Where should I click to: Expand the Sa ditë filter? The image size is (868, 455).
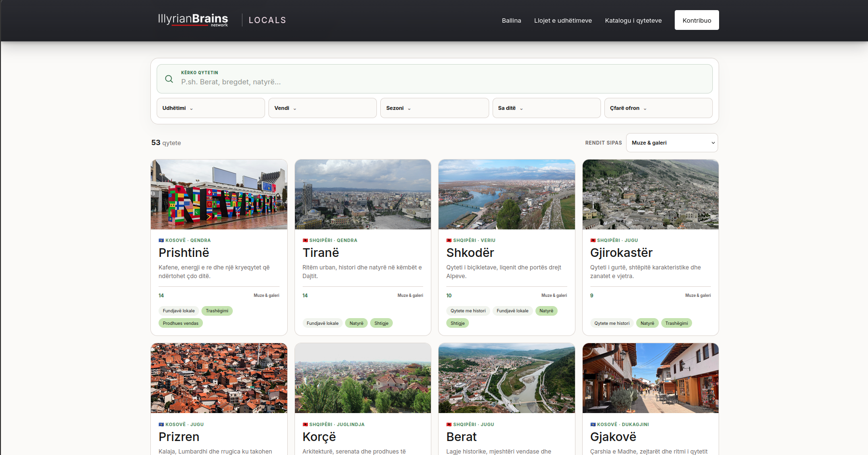547,108
